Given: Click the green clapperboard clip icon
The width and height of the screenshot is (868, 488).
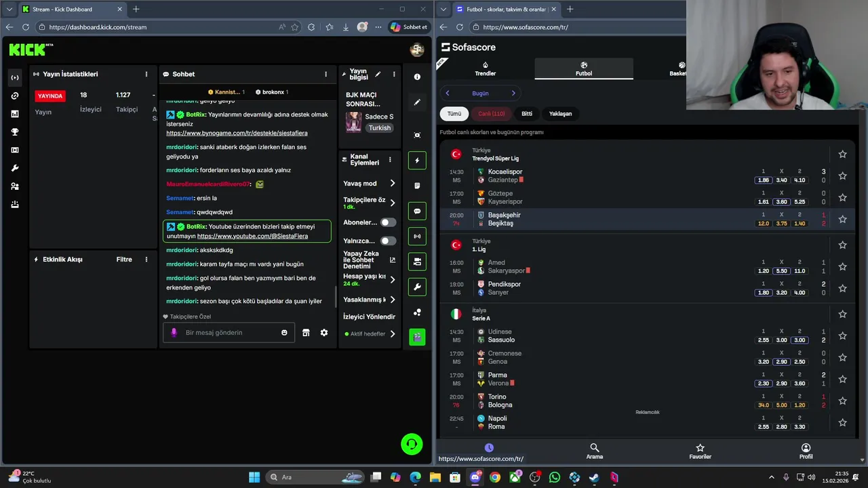Looking at the screenshot, I should pyautogui.click(x=417, y=337).
